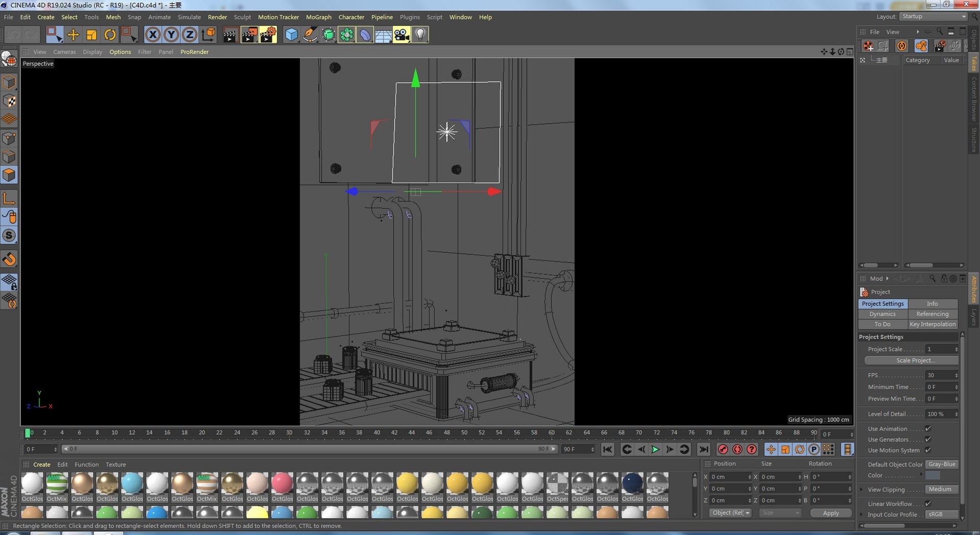Viewport: 980px width, 535px height.
Task: Click the Light object icon
Action: [420, 35]
